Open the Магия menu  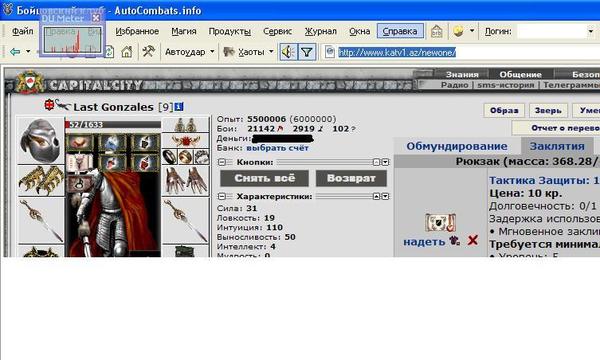click(184, 31)
